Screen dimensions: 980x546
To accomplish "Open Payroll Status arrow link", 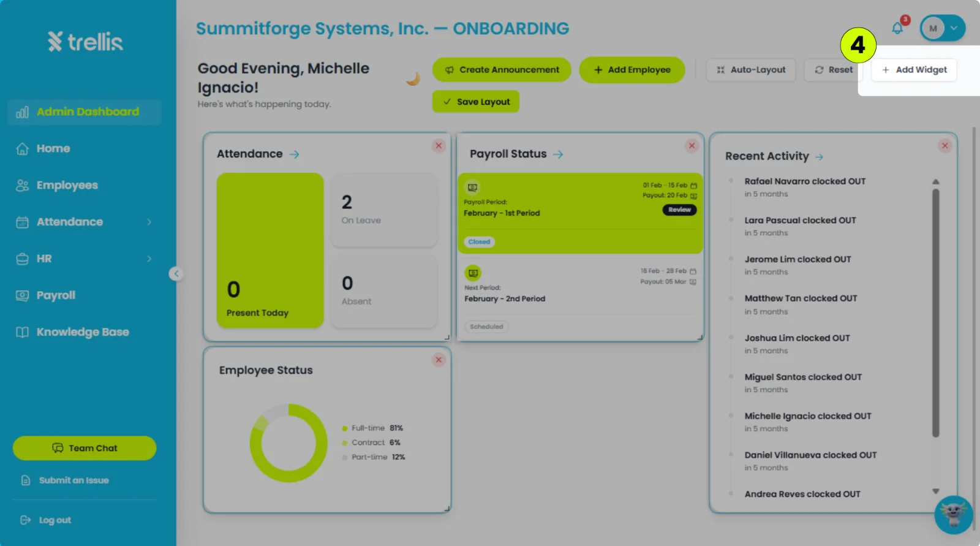I will coord(557,154).
